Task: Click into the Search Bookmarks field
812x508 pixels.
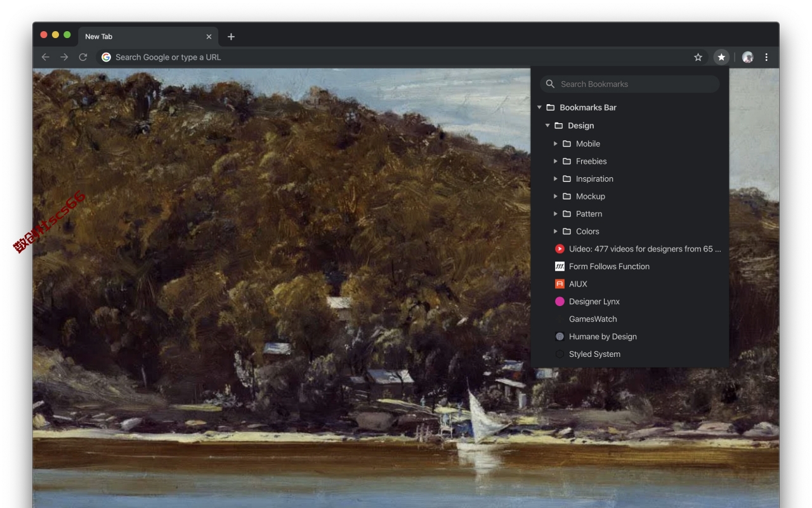Action: tap(629, 84)
